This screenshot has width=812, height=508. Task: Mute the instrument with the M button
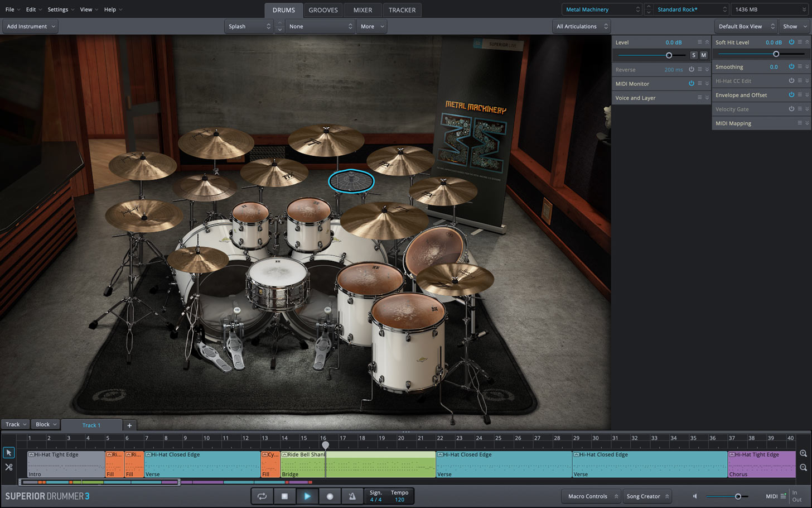point(703,55)
